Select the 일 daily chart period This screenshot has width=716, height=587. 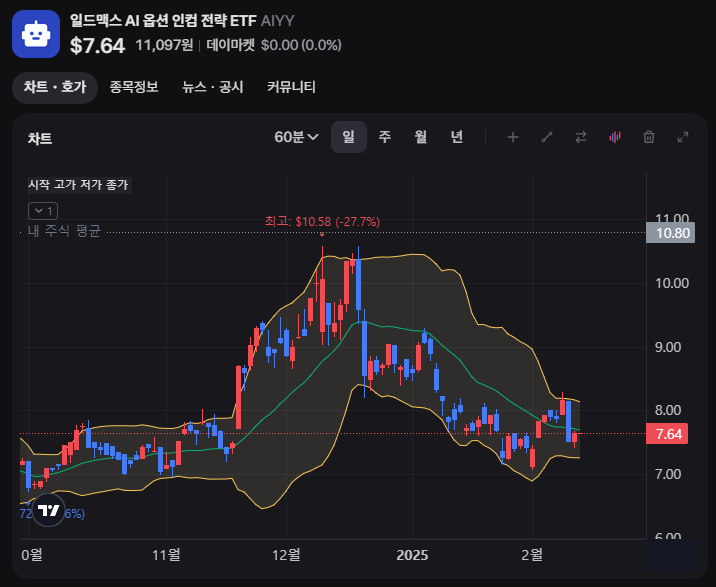[x=349, y=137]
